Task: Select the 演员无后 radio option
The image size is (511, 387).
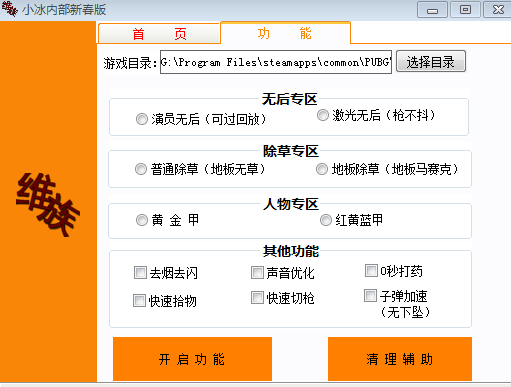Action: (x=142, y=119)
